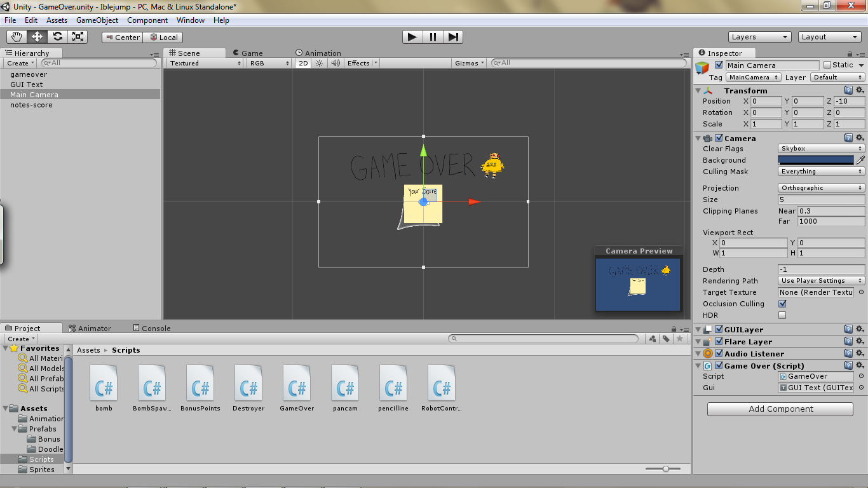Select the Scale tool in toolbar

[78, 37]
